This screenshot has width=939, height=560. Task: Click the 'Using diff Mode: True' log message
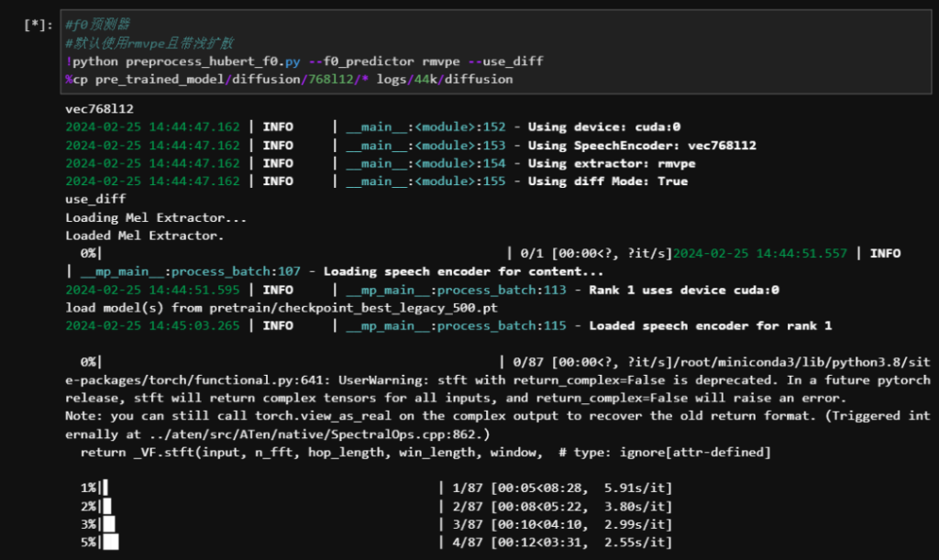608,181
